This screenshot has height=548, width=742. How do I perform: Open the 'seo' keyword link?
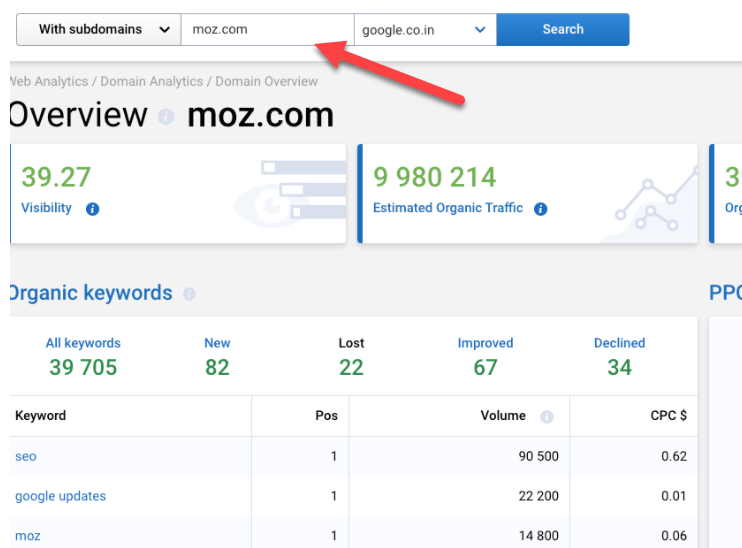(26, 456)
